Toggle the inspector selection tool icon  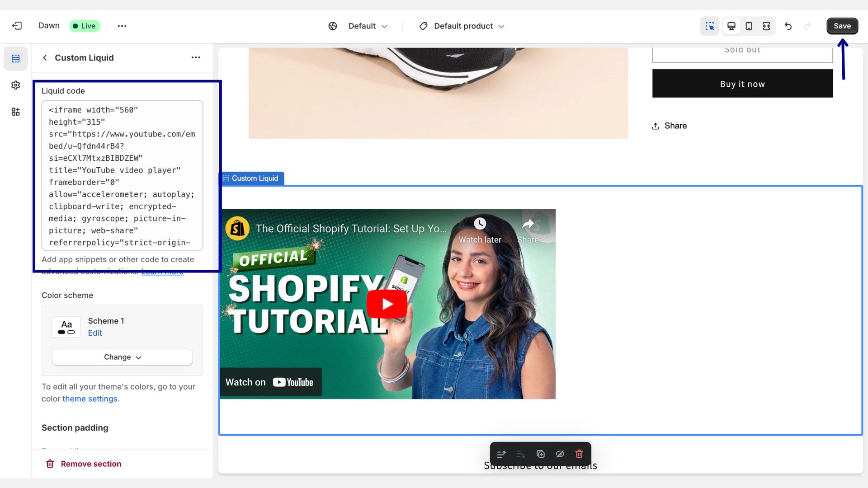[710, 26]
